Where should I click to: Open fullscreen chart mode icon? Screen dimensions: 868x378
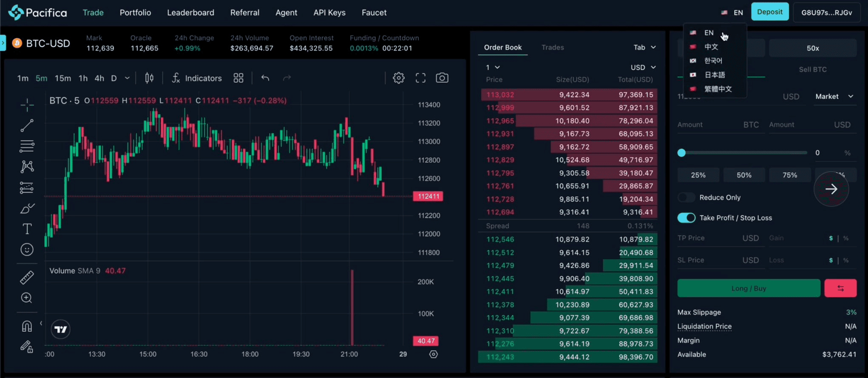click(x=420, y=78)
